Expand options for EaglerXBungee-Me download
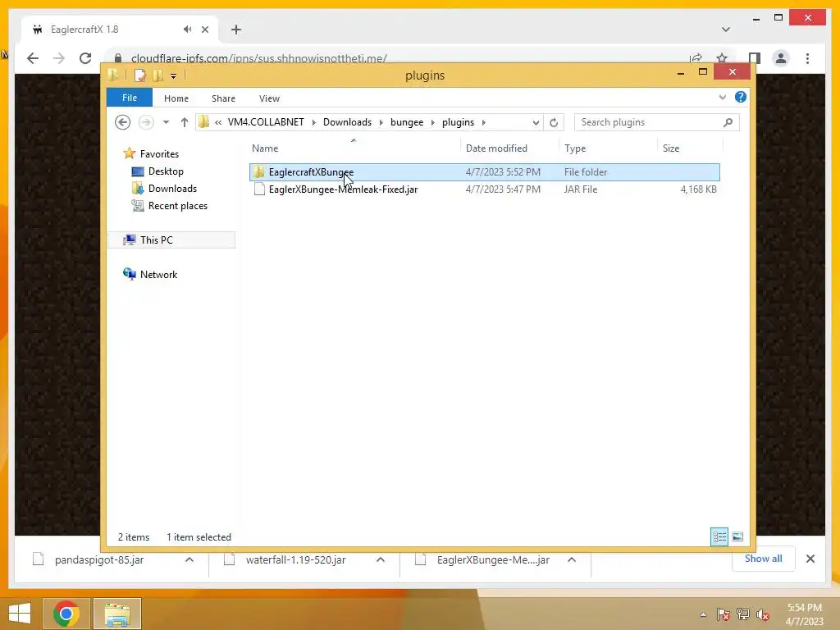840x630 pixels. [x=572, y=559]
